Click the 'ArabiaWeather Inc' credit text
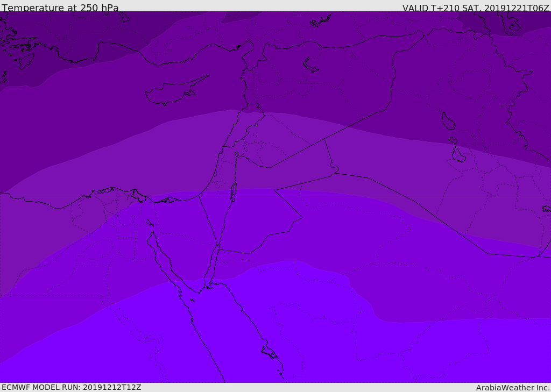Image resolution: width=551 pixels, height=392 pixels. click(512, 388)
